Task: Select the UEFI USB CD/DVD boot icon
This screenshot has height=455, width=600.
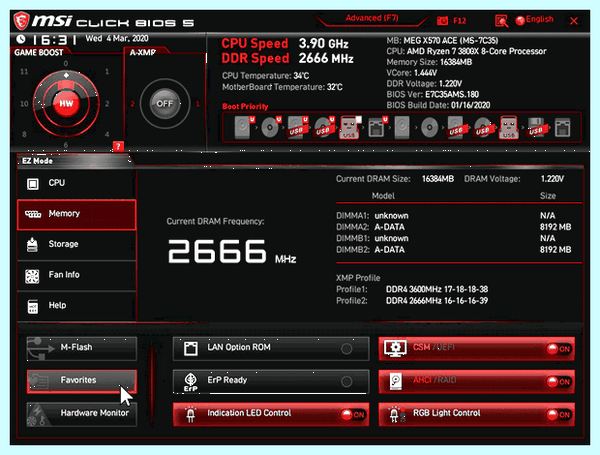Action: click(324, 127)
